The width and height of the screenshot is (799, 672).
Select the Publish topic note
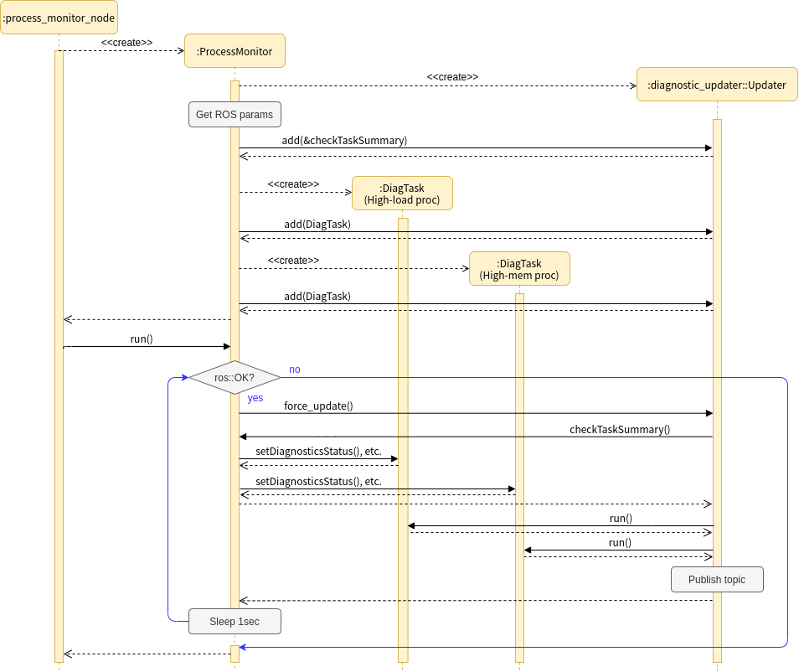coord(717,579)
